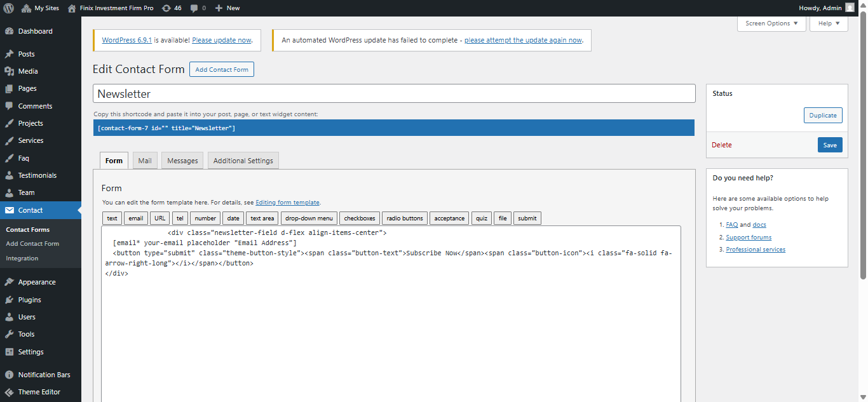Viewport: 868px width, 402px height.
Task: Open Dashboard from the sidebar
Action: coord(35,31)
